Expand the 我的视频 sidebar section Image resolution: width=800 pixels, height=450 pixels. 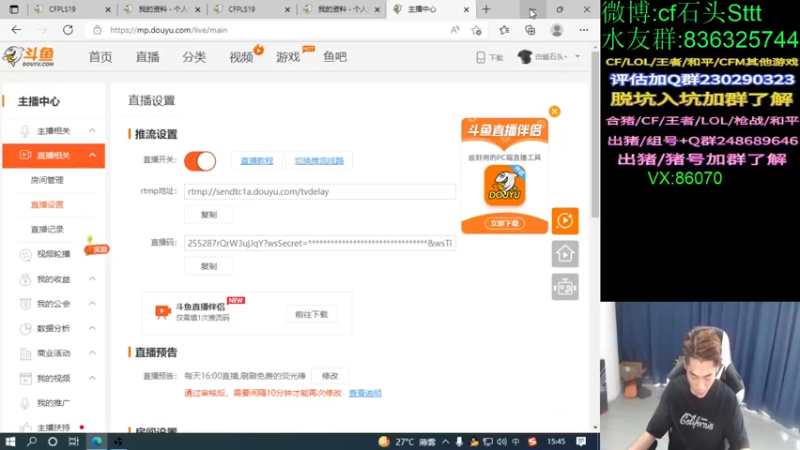click(92, 378)
